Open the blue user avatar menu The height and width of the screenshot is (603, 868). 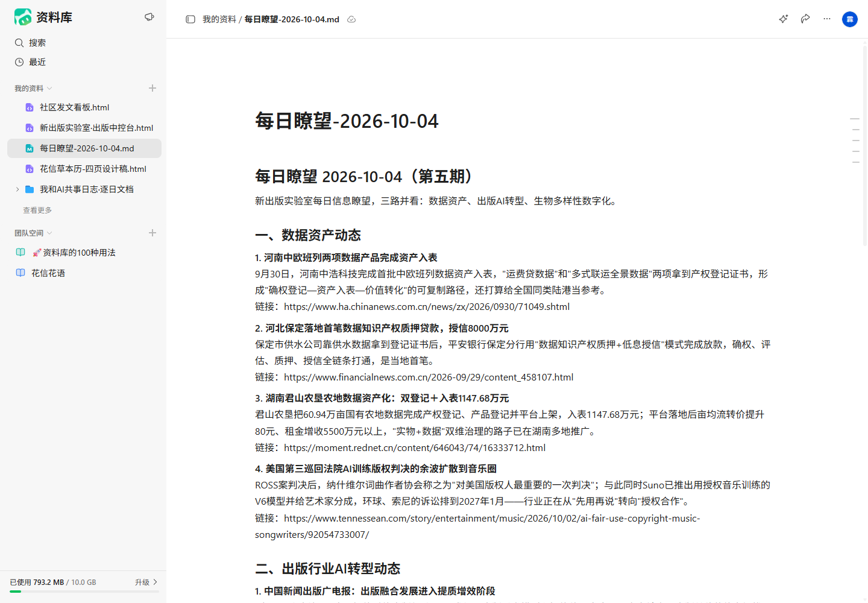click(850, 19)
